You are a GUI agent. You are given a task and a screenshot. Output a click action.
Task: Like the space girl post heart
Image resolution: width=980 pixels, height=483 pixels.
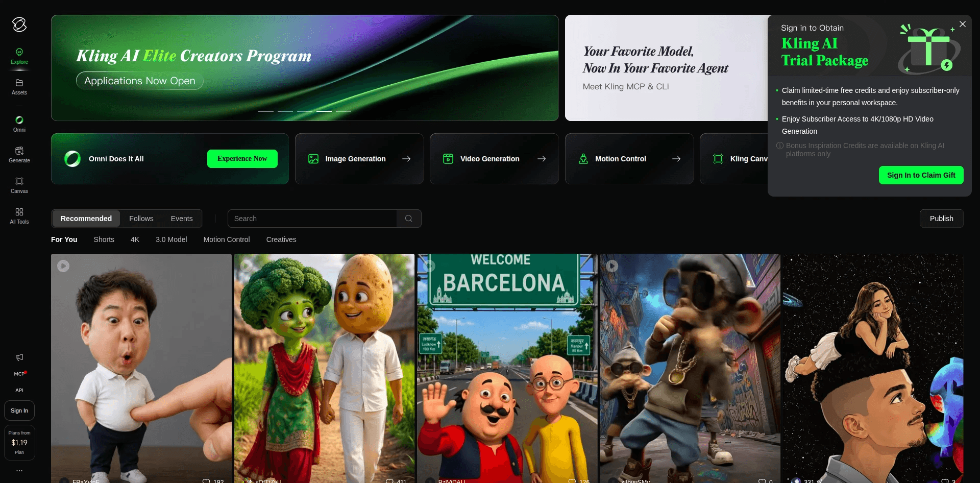pos(945,481)
